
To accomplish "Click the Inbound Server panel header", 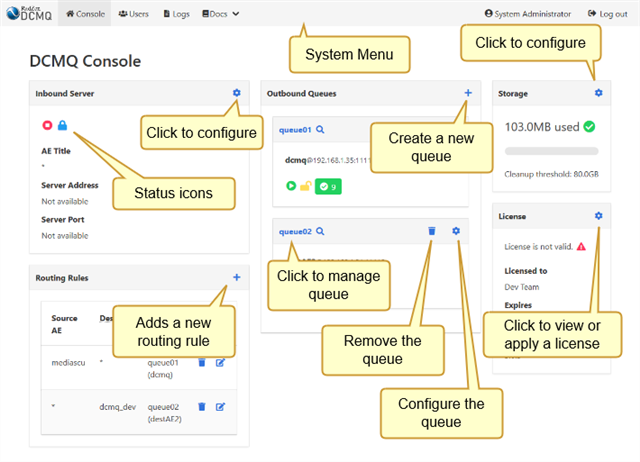I will pos(139,93).
